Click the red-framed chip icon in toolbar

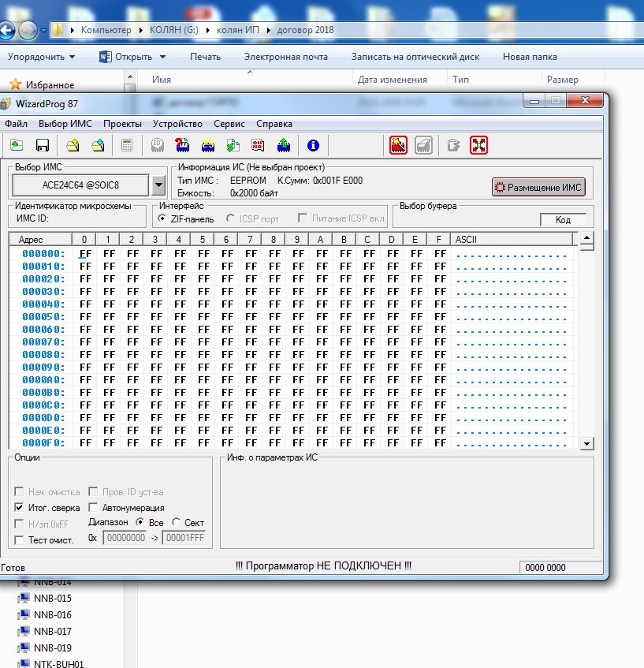(399, 145)
